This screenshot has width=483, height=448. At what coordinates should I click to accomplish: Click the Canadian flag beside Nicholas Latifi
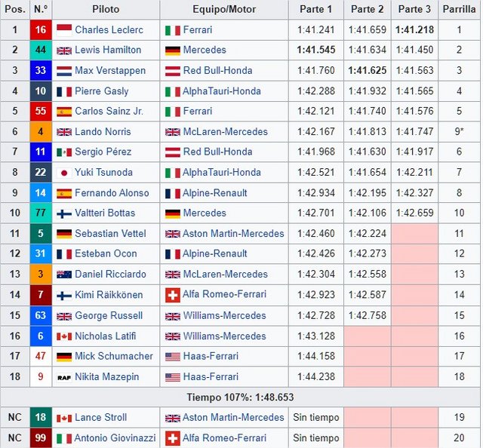64,336
